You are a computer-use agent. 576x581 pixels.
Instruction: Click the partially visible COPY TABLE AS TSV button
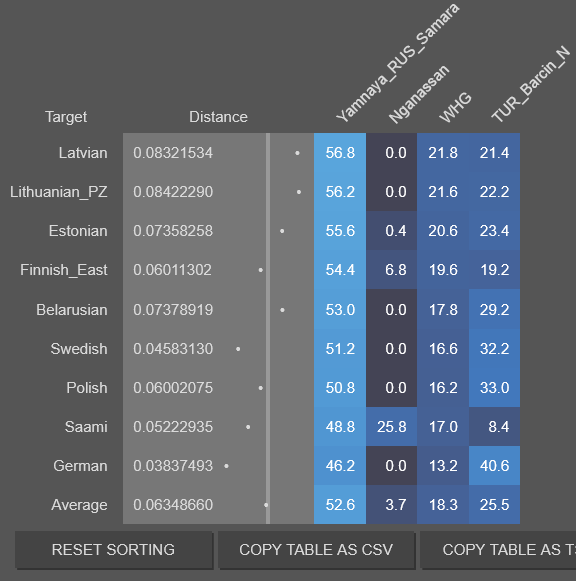(x=498, y=550)
